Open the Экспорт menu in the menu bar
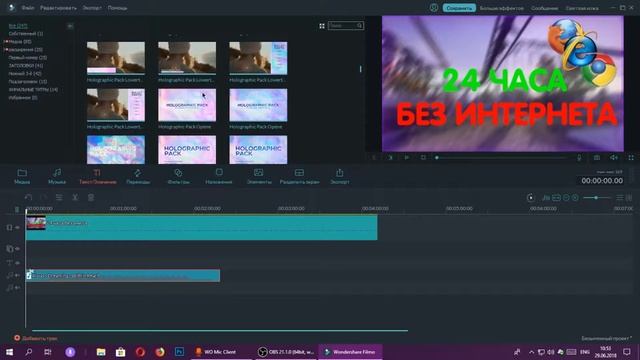 92,8
